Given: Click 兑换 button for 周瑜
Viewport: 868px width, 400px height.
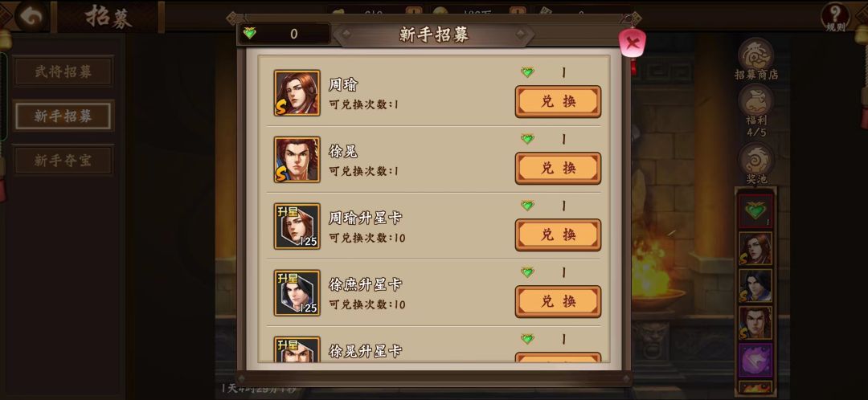Looking at the screenshot, I should click(558, 102).
